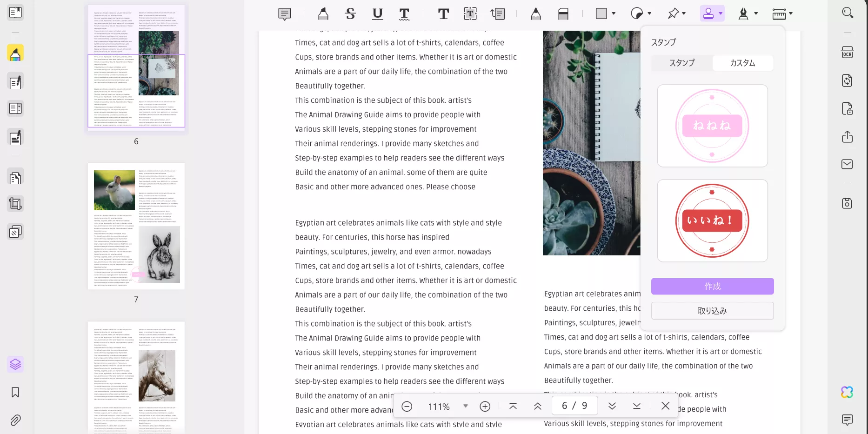Switch to the カスタム tab
868x434 pixels.
pyautogui.click(x=742, y=63)
